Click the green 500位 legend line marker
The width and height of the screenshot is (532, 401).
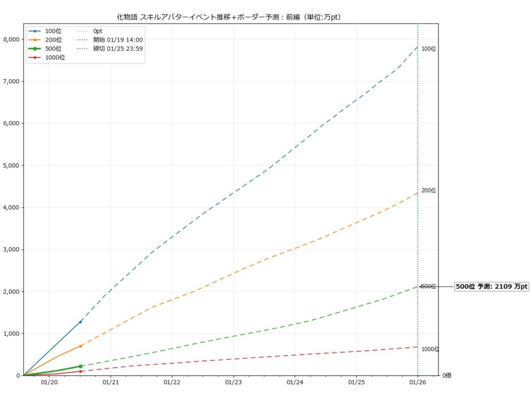click(35, 48)
